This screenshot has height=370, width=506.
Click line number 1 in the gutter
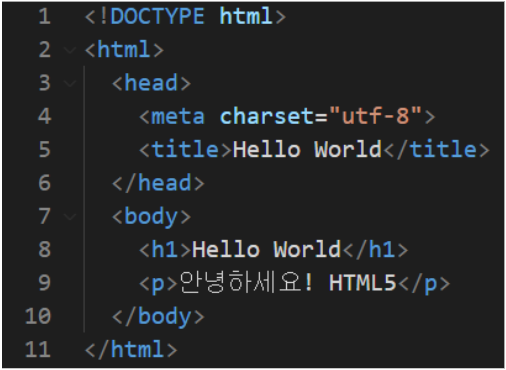coord(45,16)
